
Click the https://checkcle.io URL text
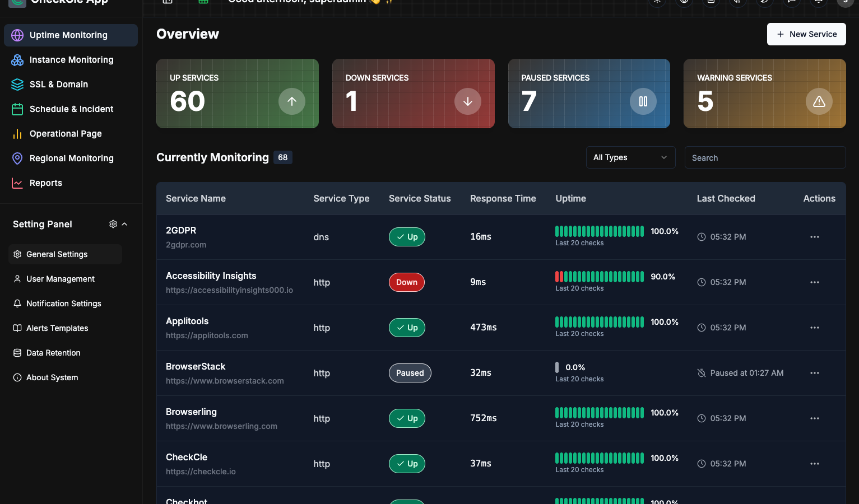201,472
